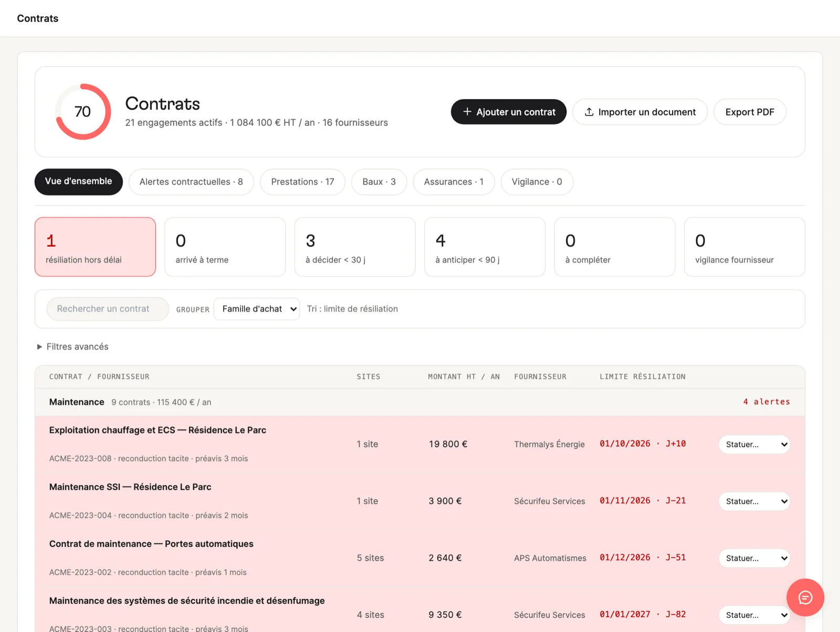Filter by vigilance fournisseur card

pyautogui.click(x=744, y=247)
